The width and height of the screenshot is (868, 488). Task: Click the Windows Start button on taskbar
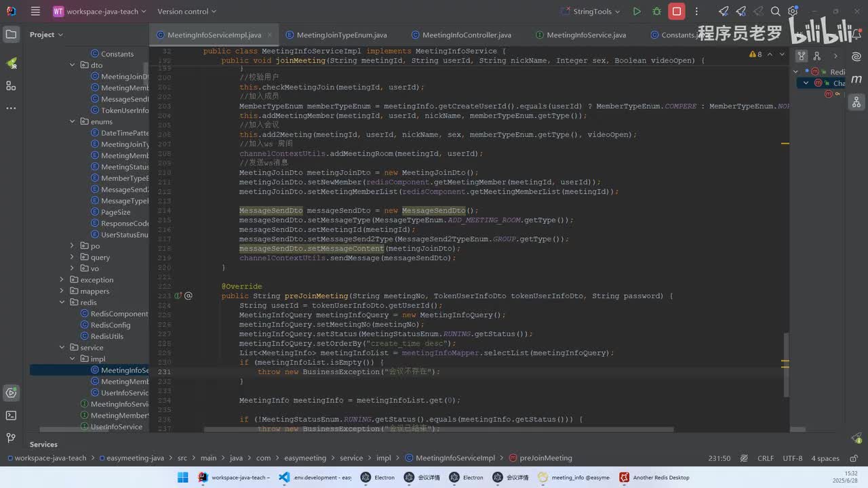click(182, 477)
